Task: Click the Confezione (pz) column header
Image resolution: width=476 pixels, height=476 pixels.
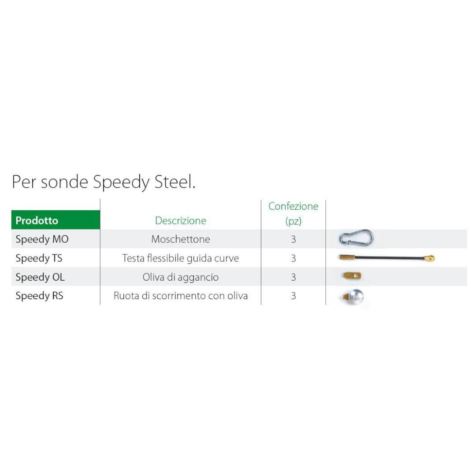Action: [x=293, y=213]
